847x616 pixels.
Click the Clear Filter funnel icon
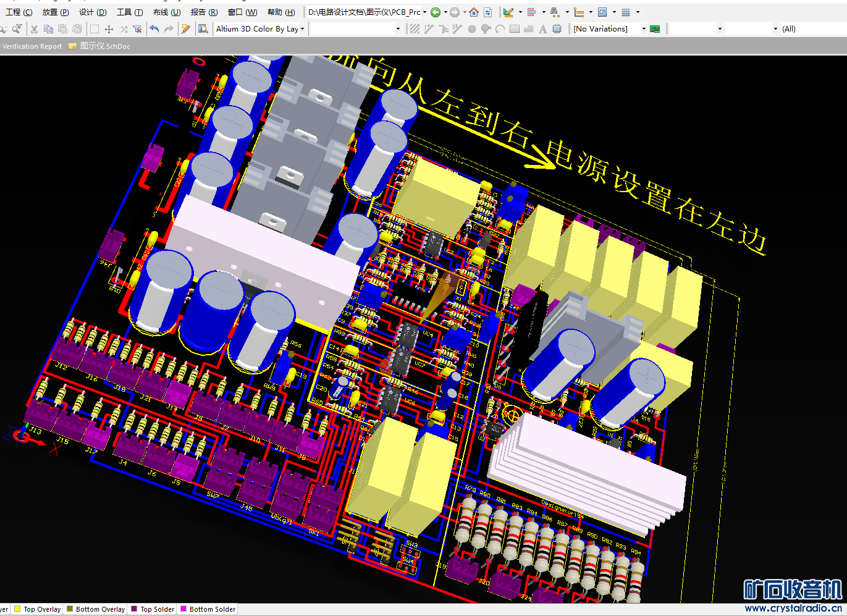(x=137, y=29)
